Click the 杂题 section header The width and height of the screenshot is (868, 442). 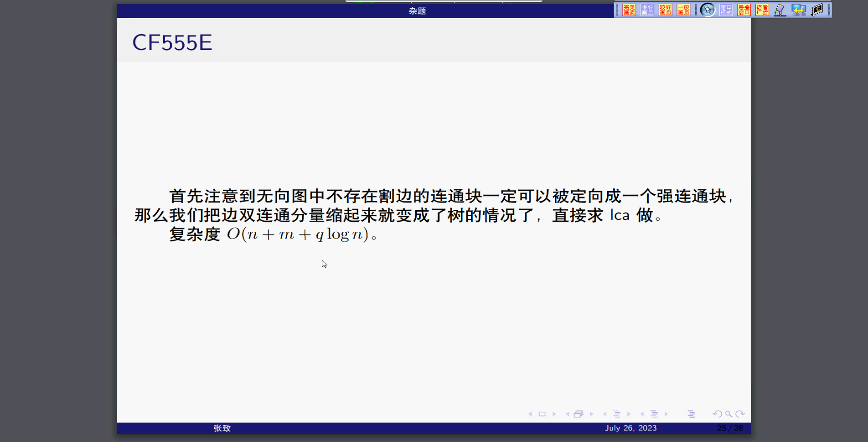tap(417, 11)
